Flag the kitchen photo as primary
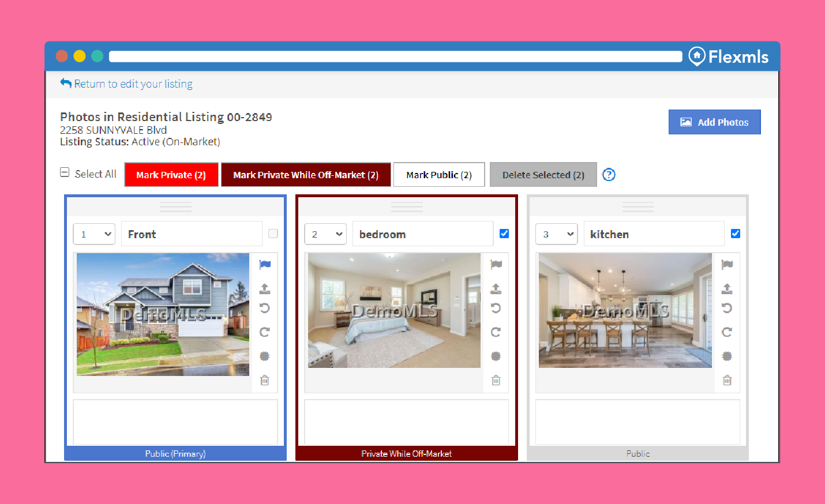 727,265
